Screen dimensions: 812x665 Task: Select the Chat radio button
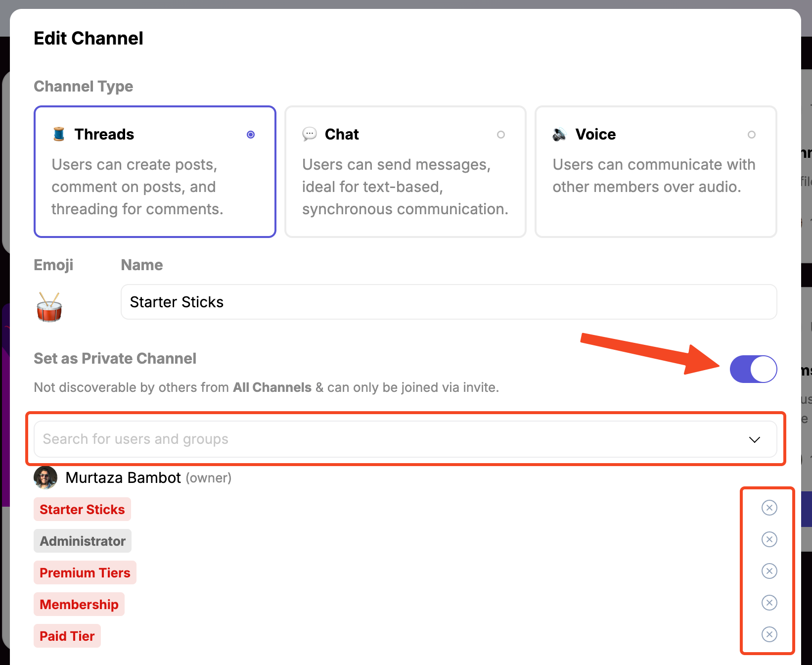pyautogui.click(x=501, y=135)
